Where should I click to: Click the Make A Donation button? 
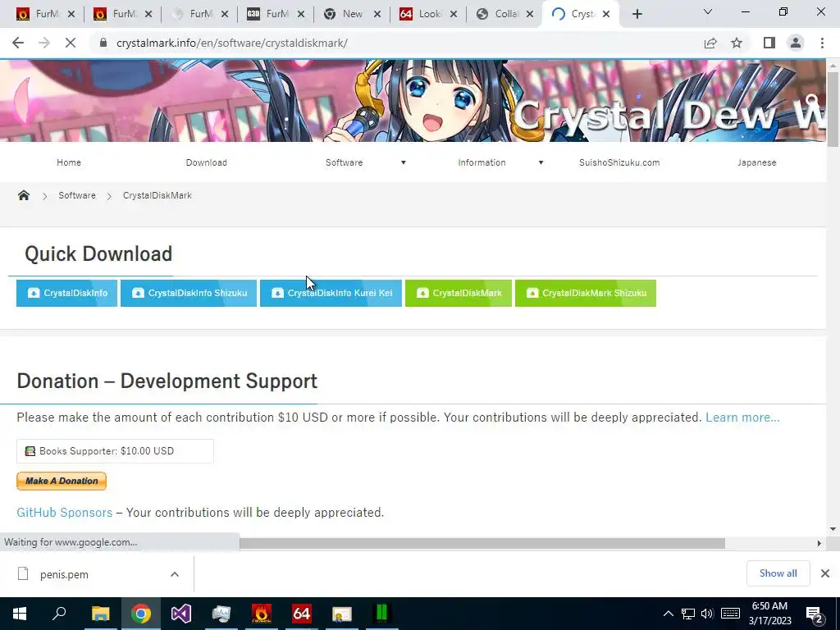62,481
